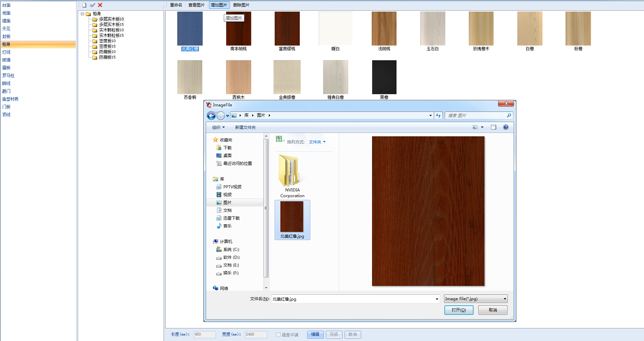Open the file type Image File(*.jpg) dropdown

(476, 299)
